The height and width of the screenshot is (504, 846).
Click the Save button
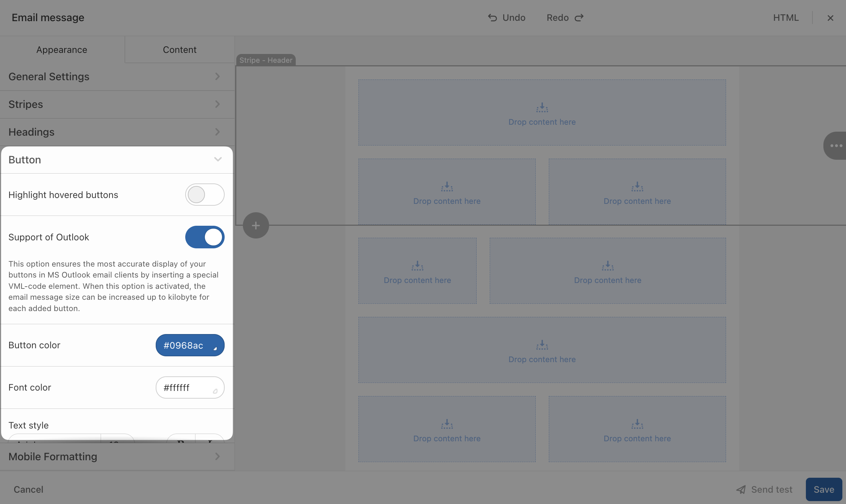point(823,489)
